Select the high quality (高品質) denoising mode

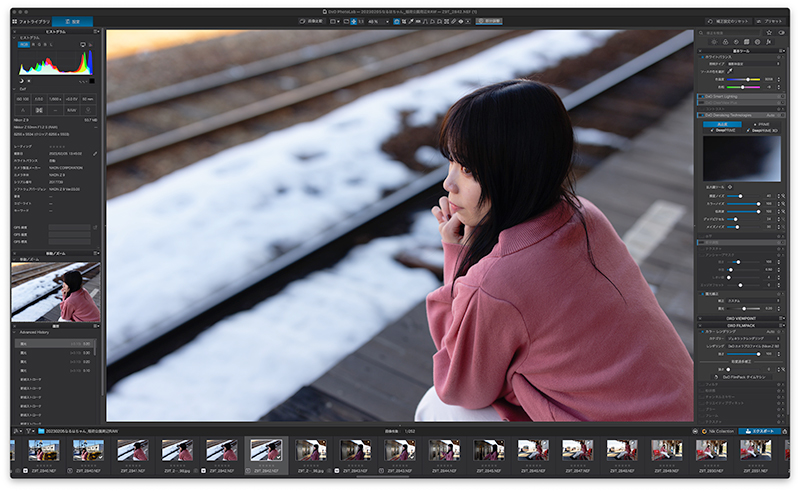(722, 124)
